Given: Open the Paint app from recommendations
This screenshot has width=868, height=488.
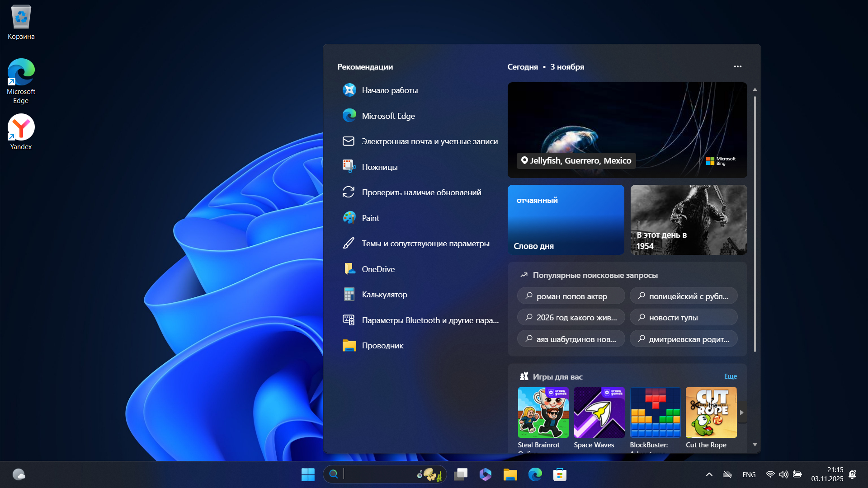Looking at the screenshot, I should [x=370, y=218].
